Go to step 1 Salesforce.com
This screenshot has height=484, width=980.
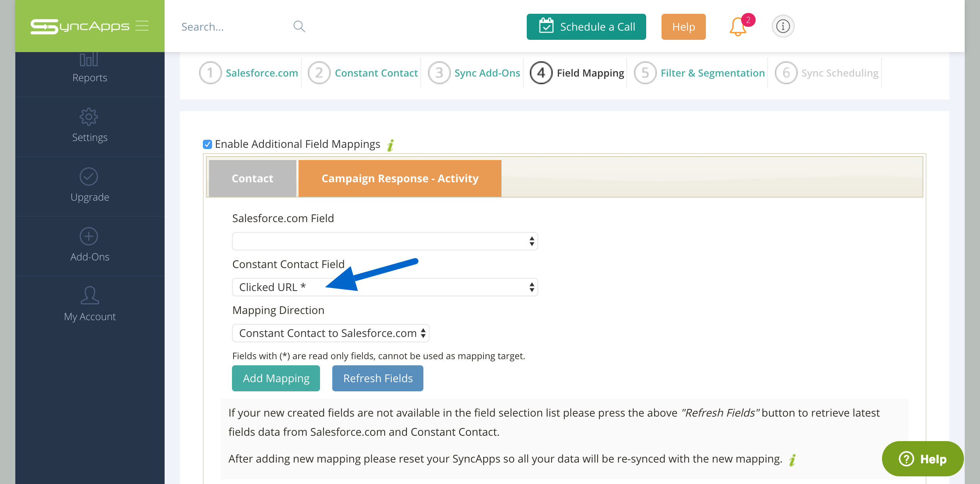point(249,73)
